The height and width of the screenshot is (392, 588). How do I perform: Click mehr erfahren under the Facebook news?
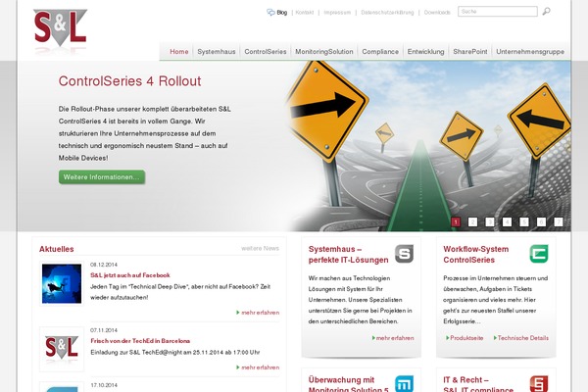258,313
